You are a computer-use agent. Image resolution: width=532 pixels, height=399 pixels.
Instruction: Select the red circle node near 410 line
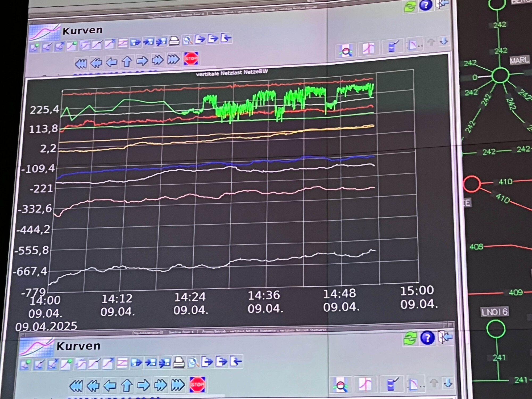(x=472, y=184)
